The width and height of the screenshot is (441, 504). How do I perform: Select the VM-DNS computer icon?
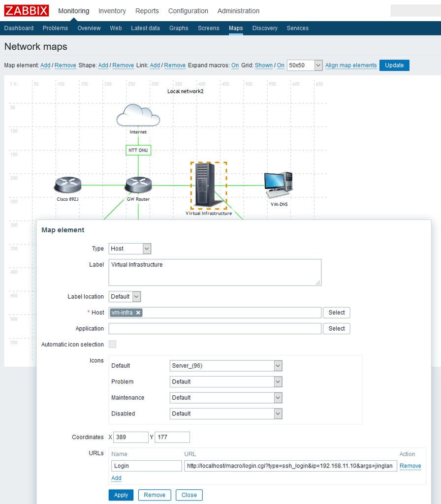coord(279,185)
